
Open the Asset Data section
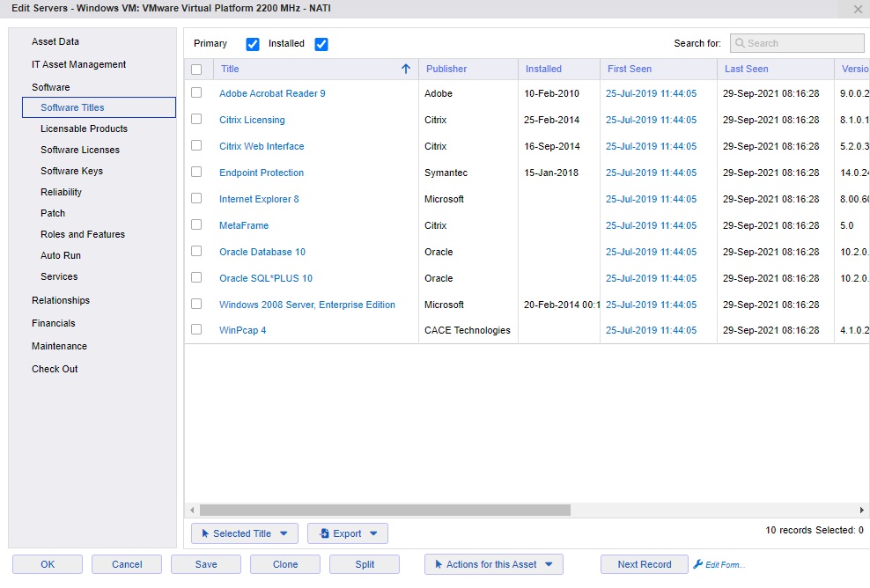[x=55, y=41]
